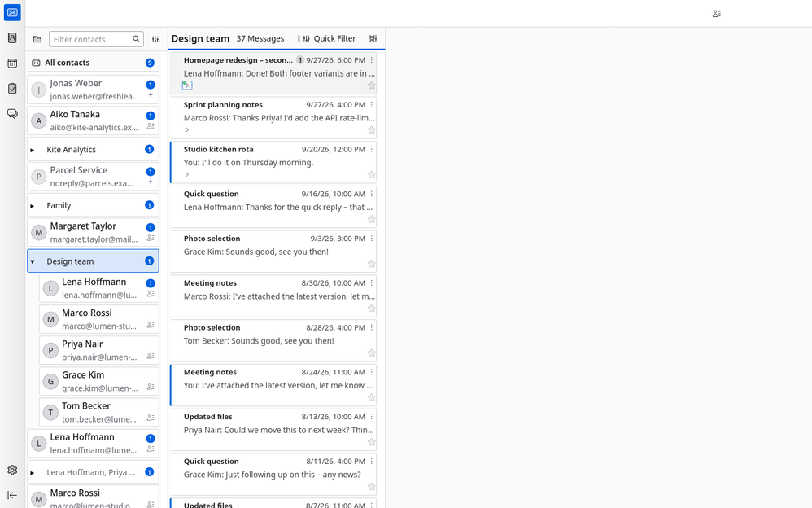
Task: Click the avatar of Aiko Tanaka
Action: pos(38,120)
